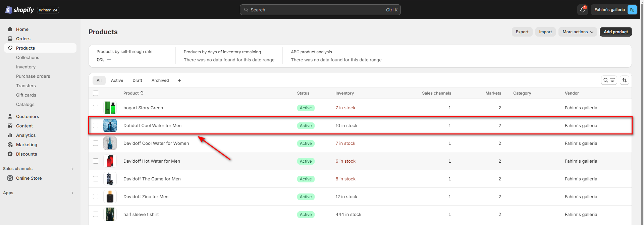Click the Marketing target icon
The image size is (644, 225).
[x=10, y=145]
